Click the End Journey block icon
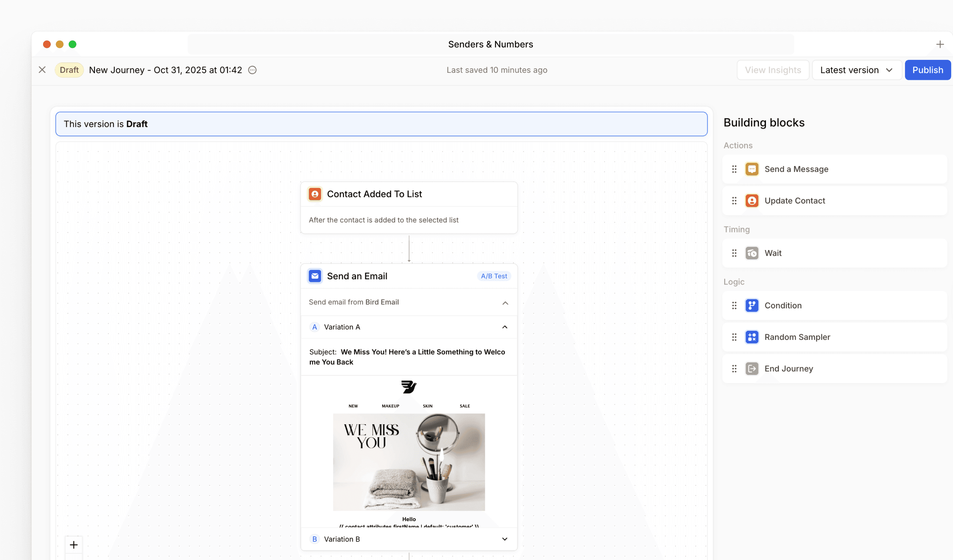 coord(752,369)
